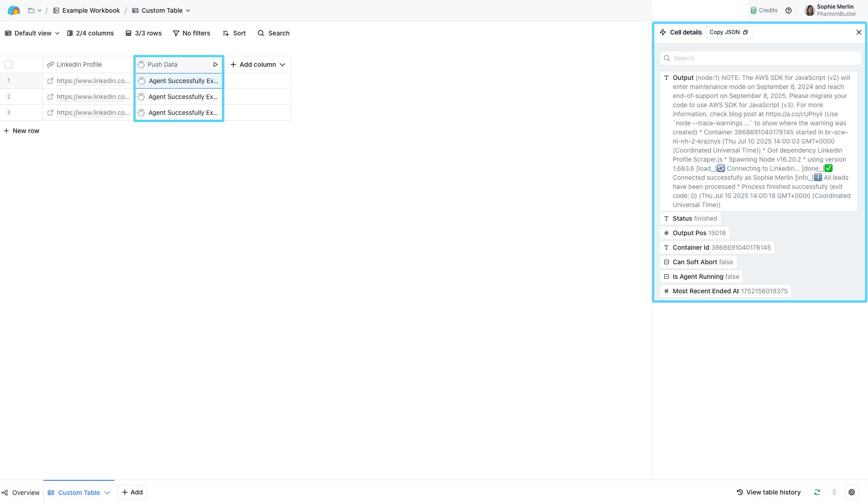Click Most Recent Ended At chip
This screenshot has width=868, height=504.
725,291
